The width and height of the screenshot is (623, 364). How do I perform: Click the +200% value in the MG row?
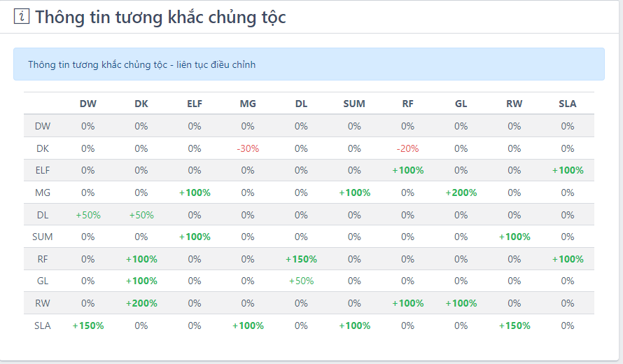461,192
